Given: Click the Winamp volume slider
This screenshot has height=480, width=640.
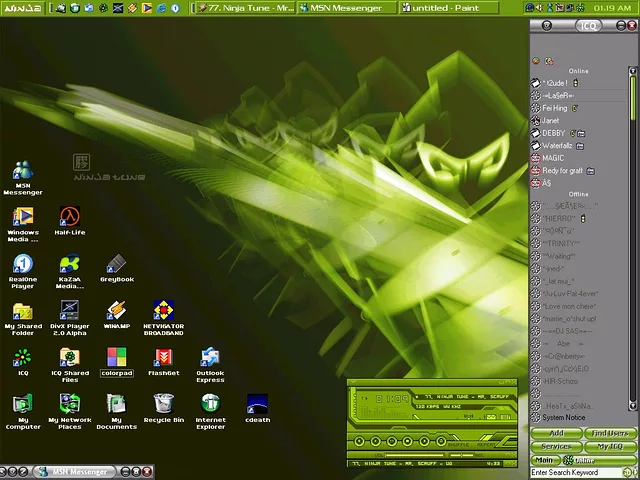Looking at the screenshot, I should point(414,455).
